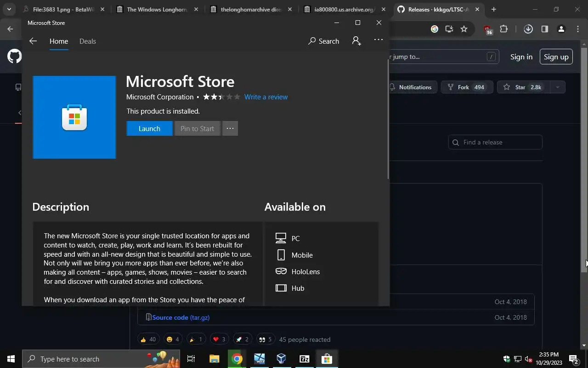Select the Mobile device icon
Image resolution: width=588 pixels, height=368 pixels.
point(281,255)
